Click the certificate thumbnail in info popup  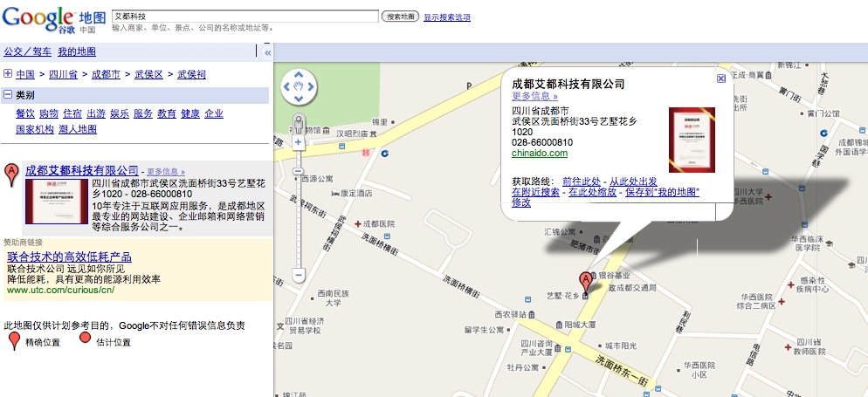(x=692, y=140)
